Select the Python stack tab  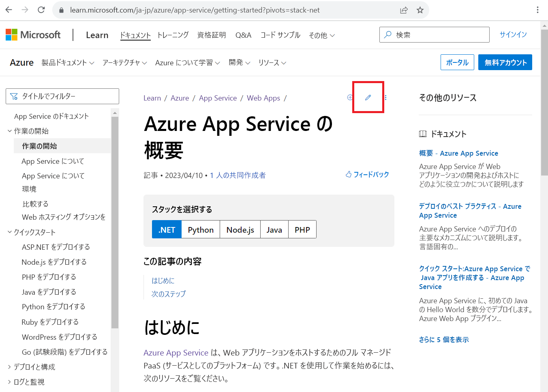[201, 229]
